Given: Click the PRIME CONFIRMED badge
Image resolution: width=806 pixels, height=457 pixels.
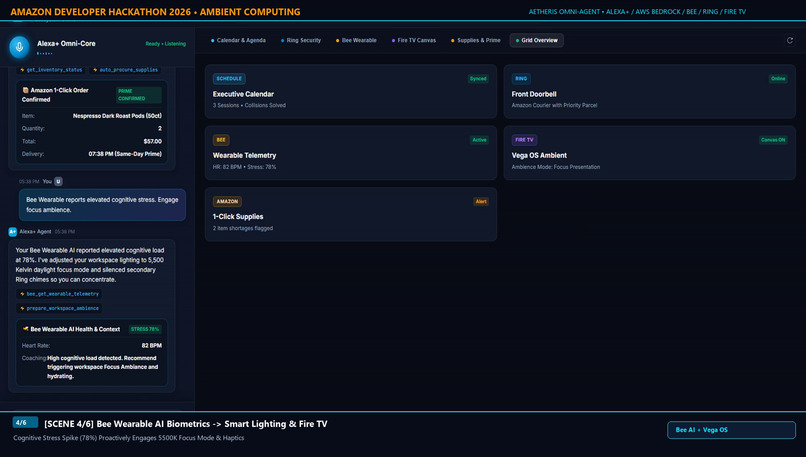Looking at the screenshot, I should point(138,95).
